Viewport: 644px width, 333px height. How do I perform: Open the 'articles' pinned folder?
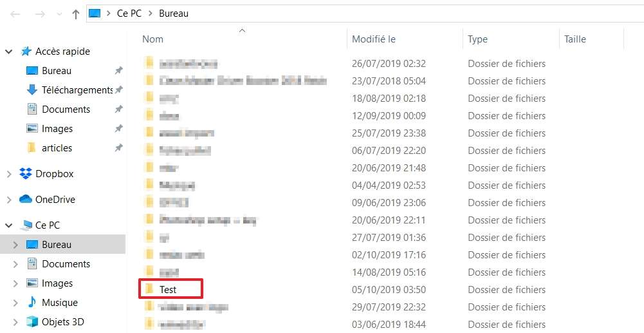(x=57, y=148)
